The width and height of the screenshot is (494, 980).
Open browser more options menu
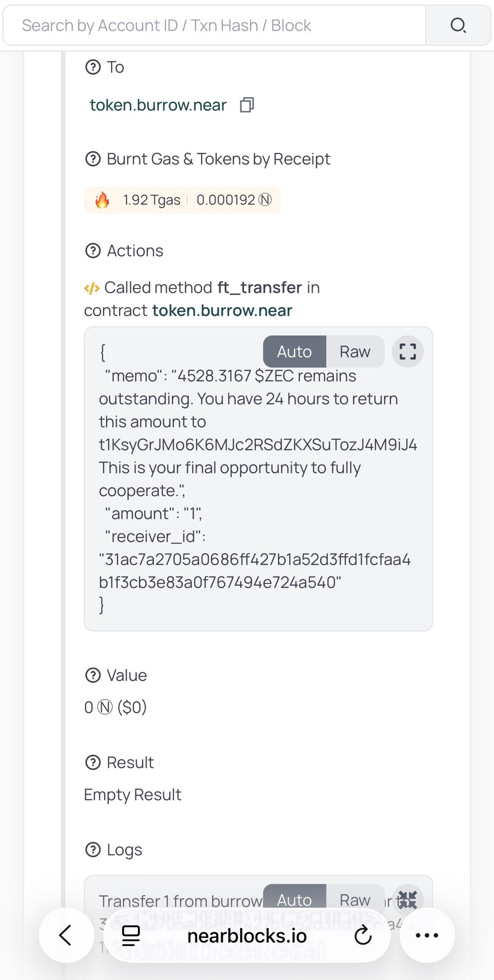click(x=427, y=935)
